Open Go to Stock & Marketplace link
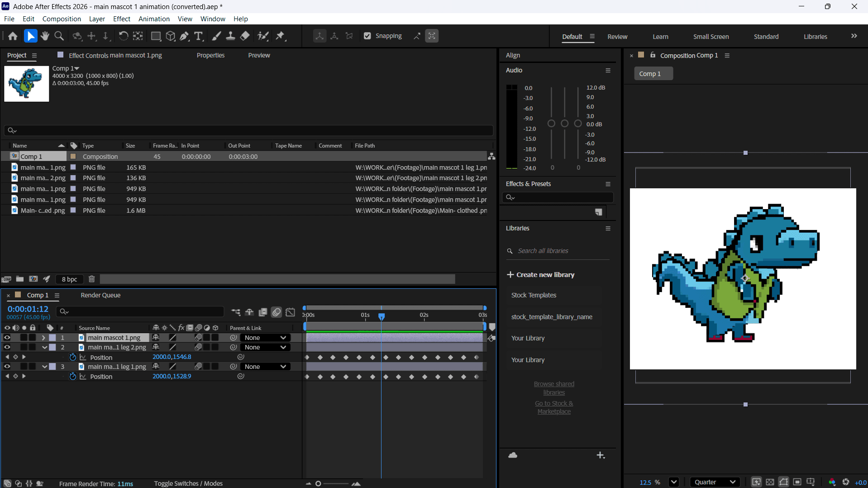The height and width of the screenshot is (488, 868). click(x=554, y=407)
